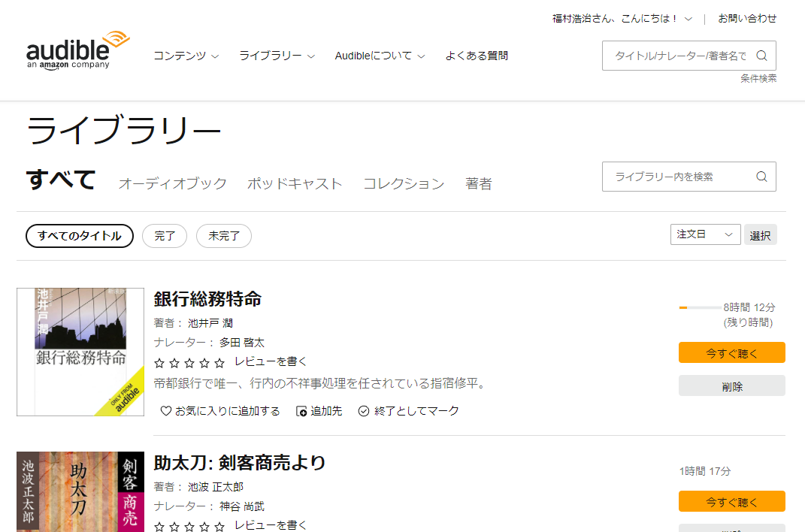Image resolution: width=805 pixels, height=532 pixels.
Task: Open よくある質問 page
Action: coord(477,56)
